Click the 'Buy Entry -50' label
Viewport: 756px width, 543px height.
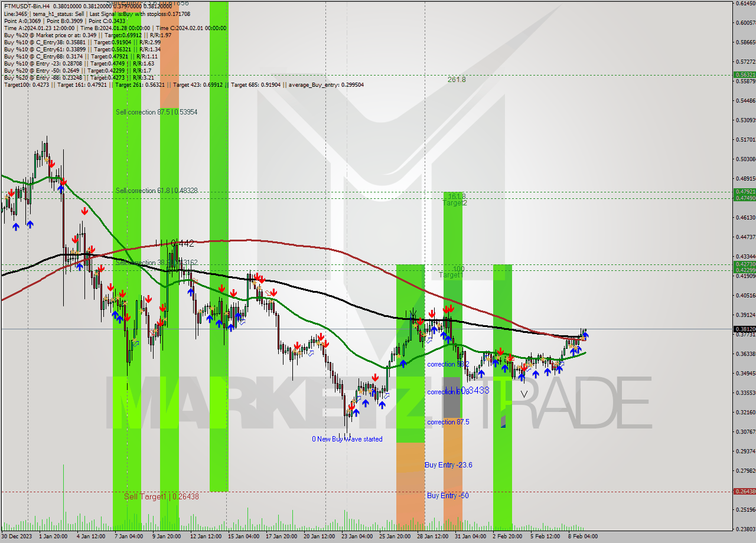(448, 495)
